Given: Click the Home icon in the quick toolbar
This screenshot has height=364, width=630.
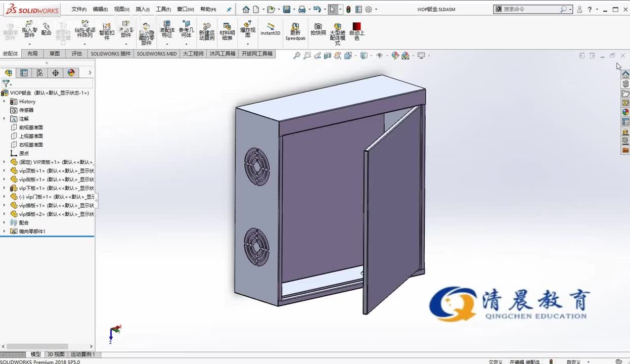Looking at the screenshot, I should point(246,9).
